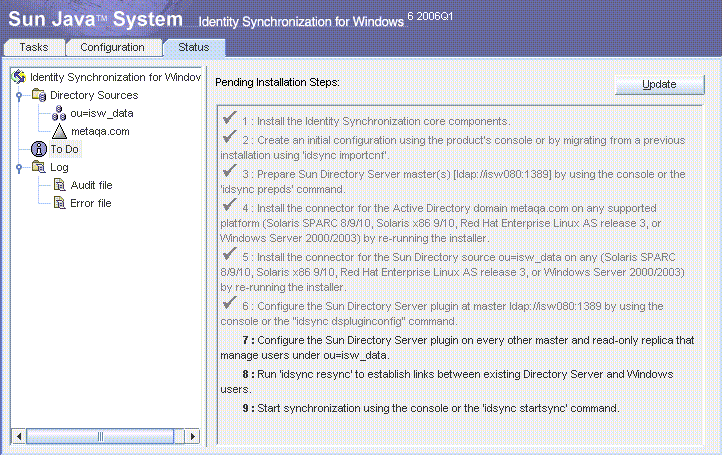Click step 9 'Start synchronization' text
This screenshot has width=722, height=455.
click(431, 408)
